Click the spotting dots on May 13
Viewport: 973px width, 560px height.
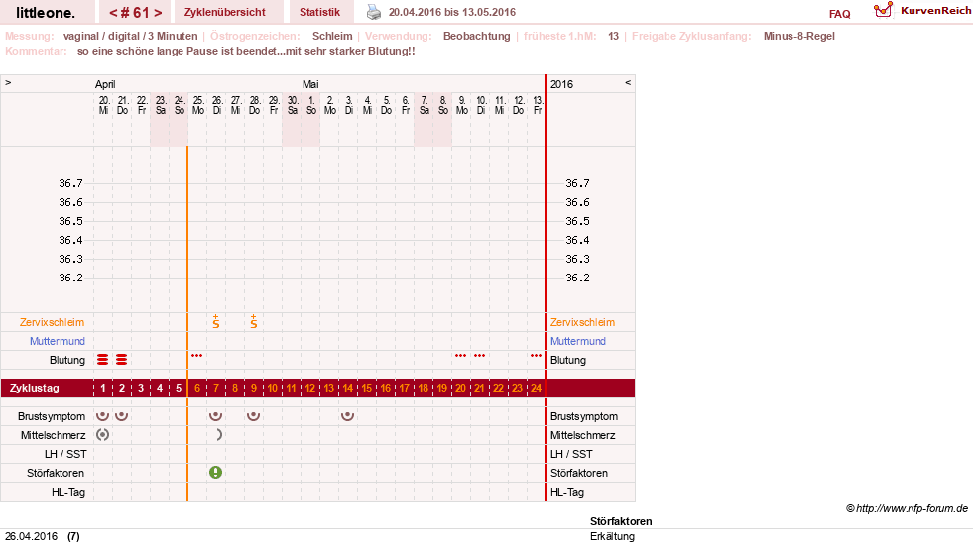pos(537,356)
